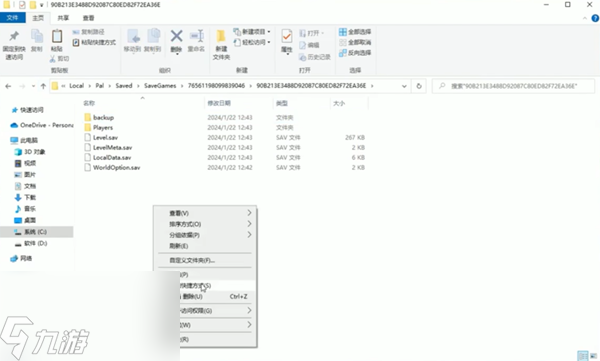Click the 复制 copy icon in ribbon
600x361 pixels.
[37, 36]
